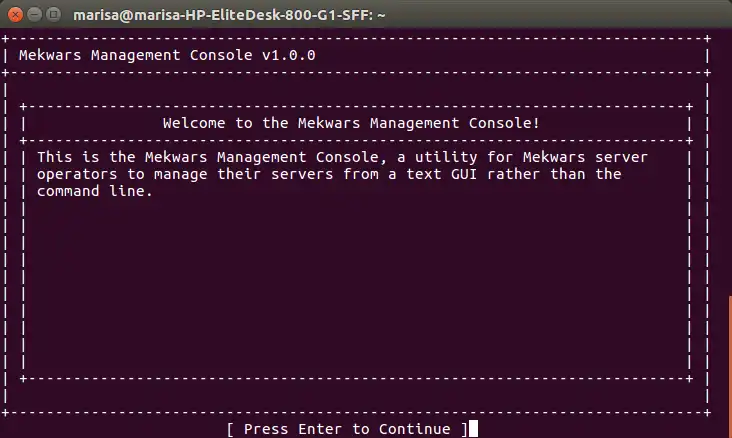Click the command line. text
Image resolution: width=732 pixels, height=438 pixels.
click(x=95, y=191)
